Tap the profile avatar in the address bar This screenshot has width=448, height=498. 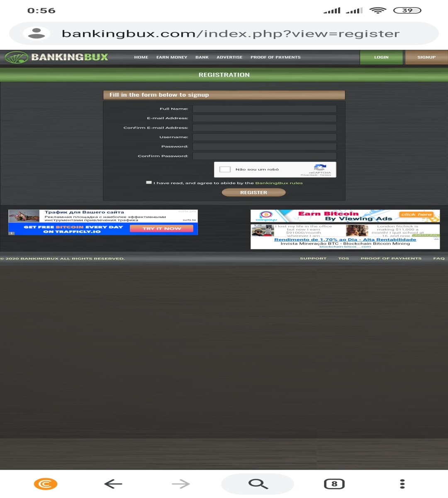(x=37, y=33)
